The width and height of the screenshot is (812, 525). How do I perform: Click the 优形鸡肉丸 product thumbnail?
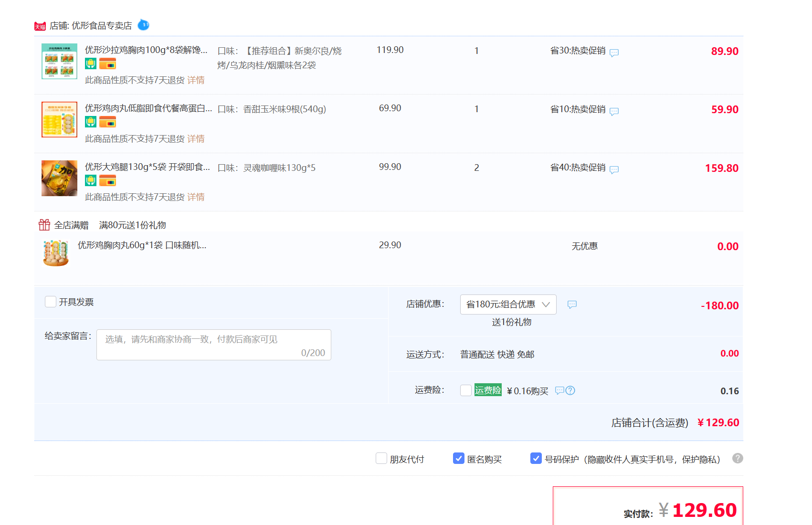point(59,119)
